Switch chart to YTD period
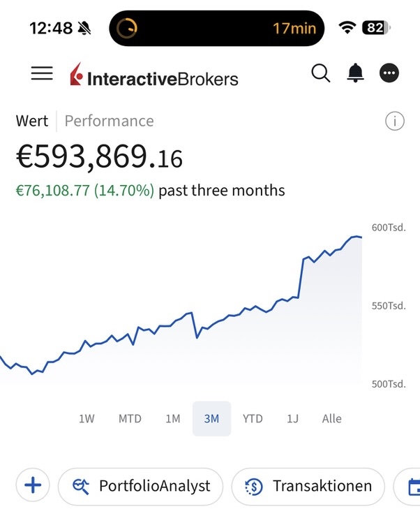The height and width of the screenshot is (516, 420). pyautogui.click(x=253, y=418)
